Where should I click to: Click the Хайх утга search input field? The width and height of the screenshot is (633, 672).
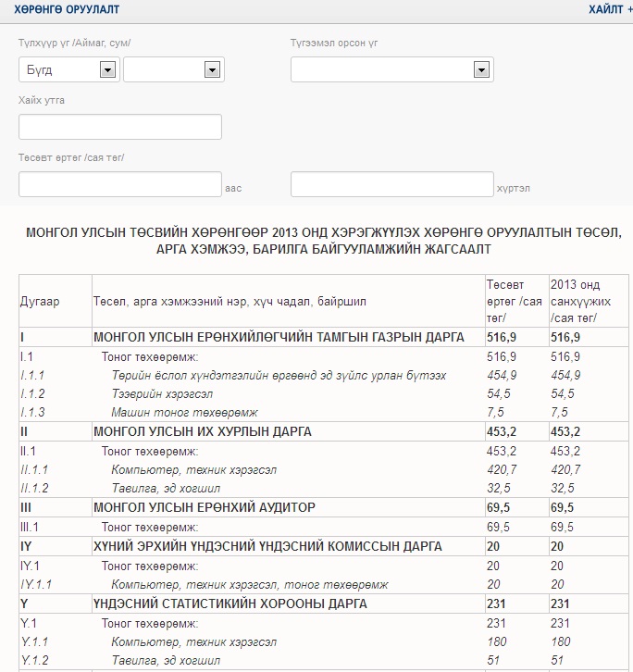click(x=120, y=127)
